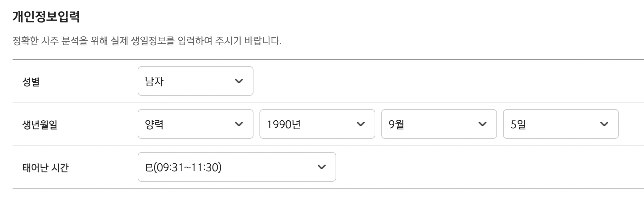Click the down arrow inside the gender combo box
This screenshot has height=201, width=644.
pos(239,81)
